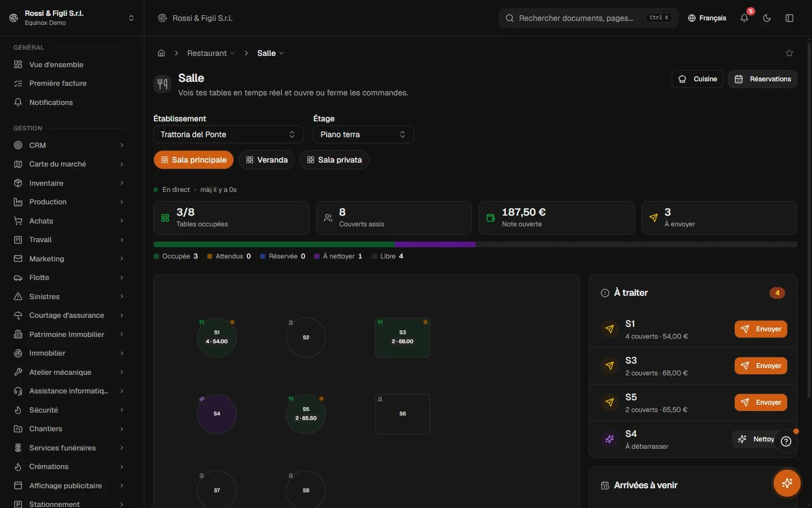Select table S8 on floor plan
The image size is (812, 508).
[306, 490]
